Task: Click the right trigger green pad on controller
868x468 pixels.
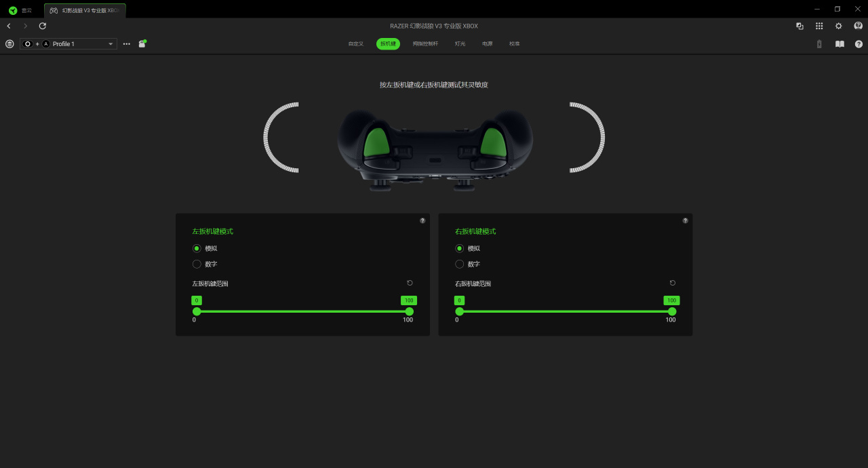Action: tap(494, 142)
